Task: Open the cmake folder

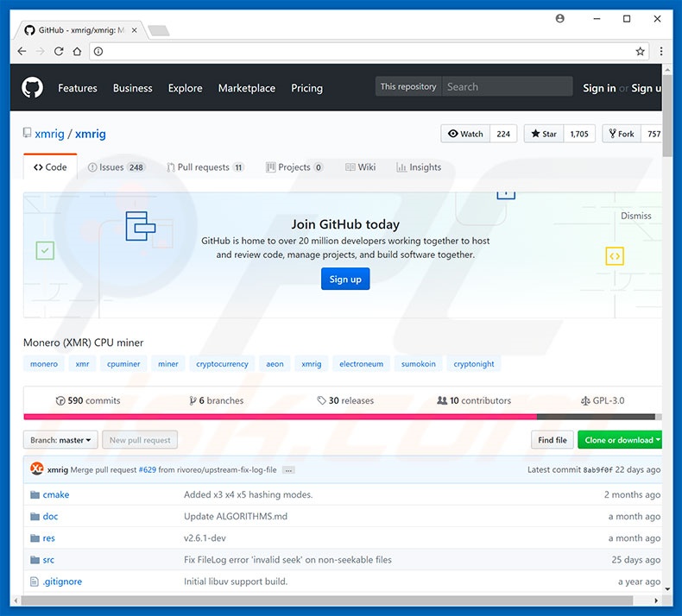Action: pos(55,494)
